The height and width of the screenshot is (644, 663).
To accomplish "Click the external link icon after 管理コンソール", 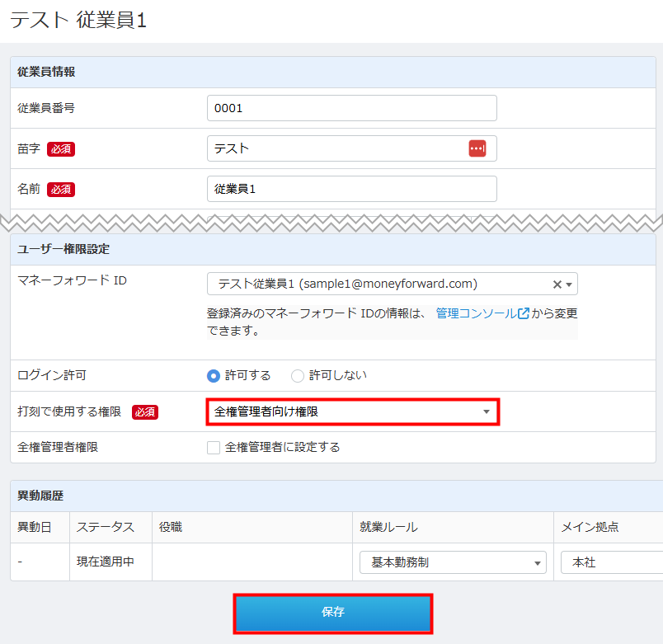I will [524, 313].
